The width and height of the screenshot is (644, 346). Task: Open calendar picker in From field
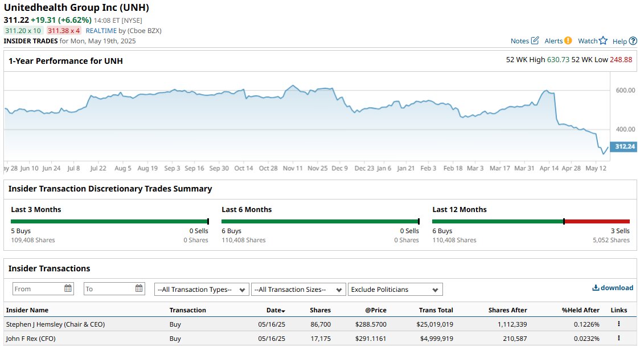coord(68,288)
